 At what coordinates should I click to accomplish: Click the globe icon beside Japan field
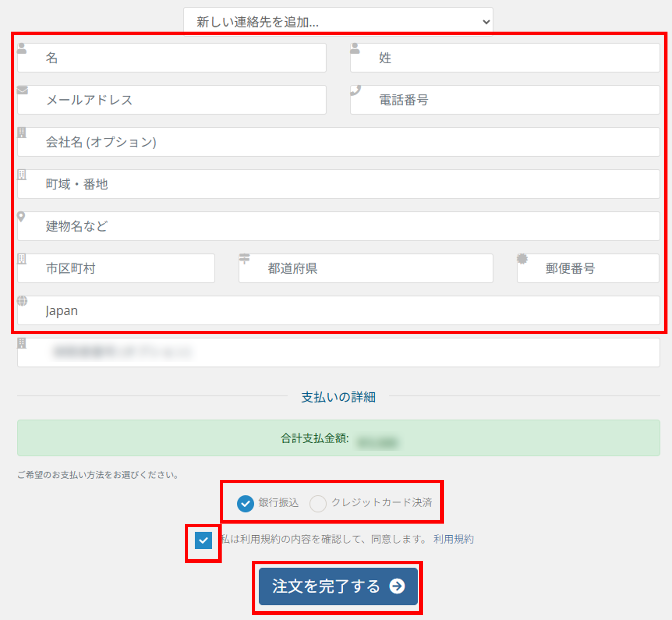[22, 301]
